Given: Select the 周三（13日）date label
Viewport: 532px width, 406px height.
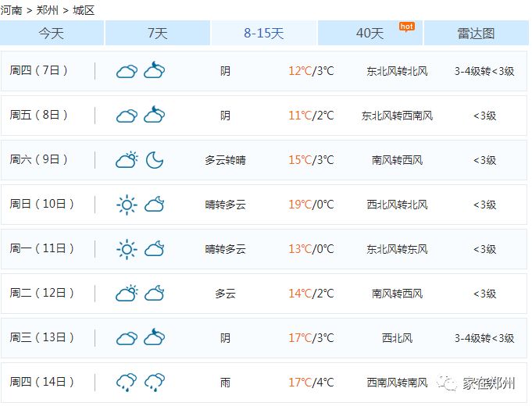Looking at the screenshot, I should (x=41, y=337).
